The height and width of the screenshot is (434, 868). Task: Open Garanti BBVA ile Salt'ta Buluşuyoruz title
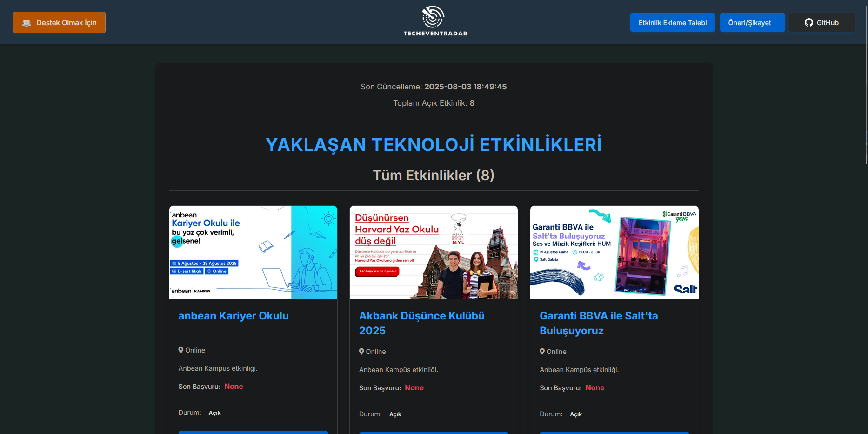click(599, 323)
